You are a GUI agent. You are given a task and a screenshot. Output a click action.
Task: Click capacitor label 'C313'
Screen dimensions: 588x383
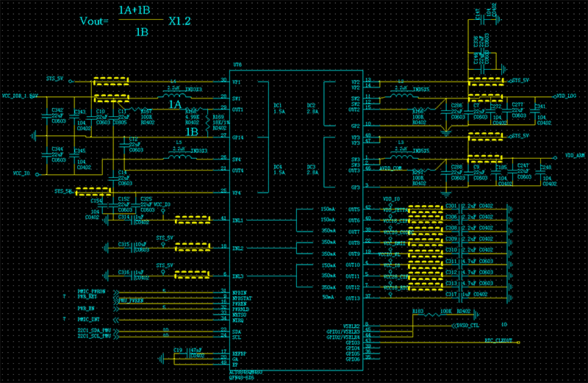point(451,284)
